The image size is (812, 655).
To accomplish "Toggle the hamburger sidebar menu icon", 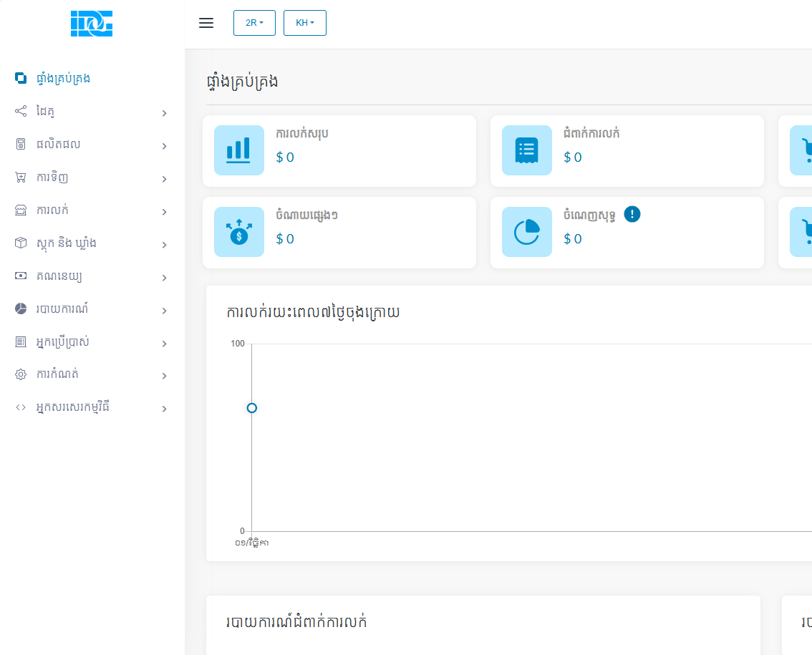I will tap(206, 23).
